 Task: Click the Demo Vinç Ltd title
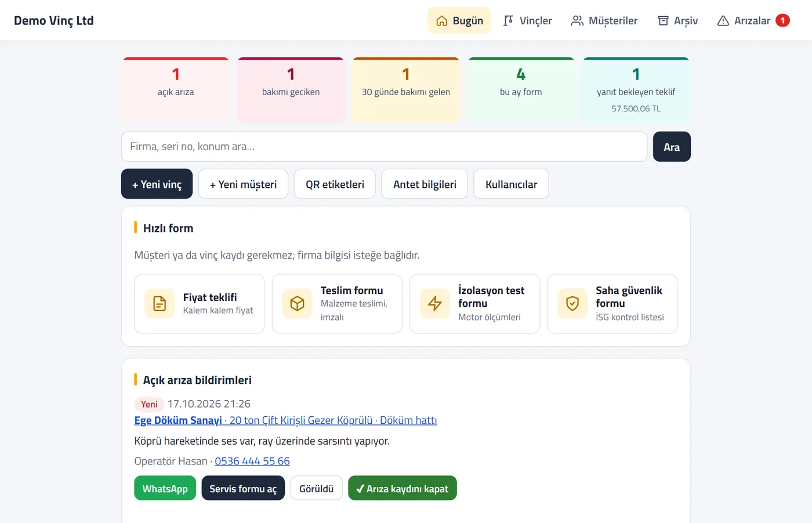(54, 20)
